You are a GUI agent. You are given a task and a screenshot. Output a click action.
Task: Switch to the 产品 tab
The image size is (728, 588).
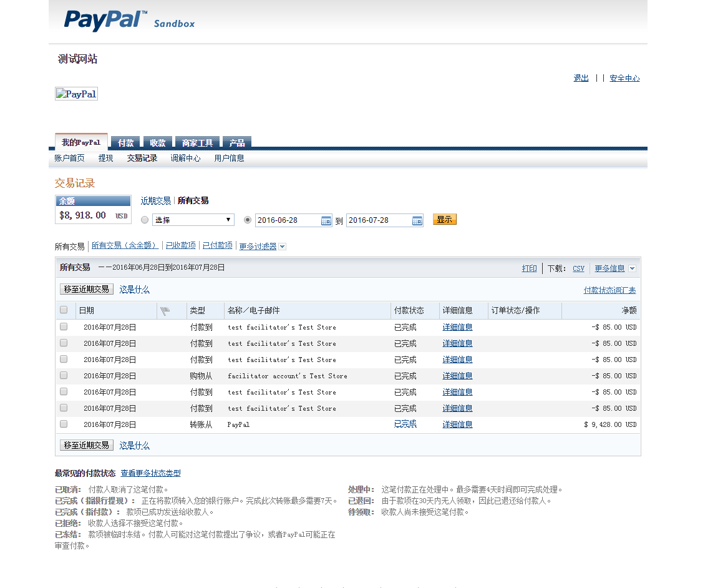tap(237, 142)
